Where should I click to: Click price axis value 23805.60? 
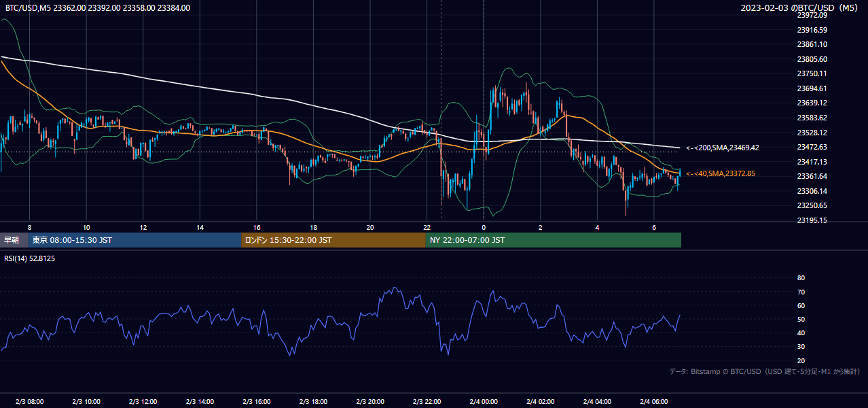click(812, 59)
